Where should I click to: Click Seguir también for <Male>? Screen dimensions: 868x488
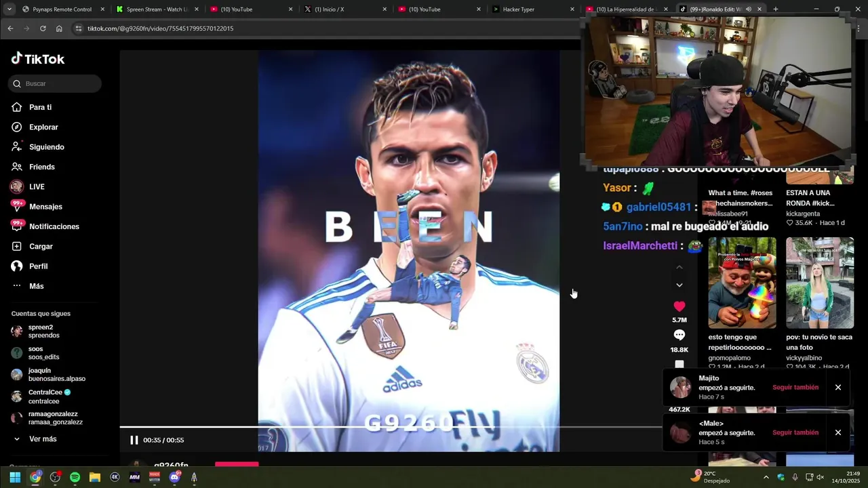pos(795,432)
